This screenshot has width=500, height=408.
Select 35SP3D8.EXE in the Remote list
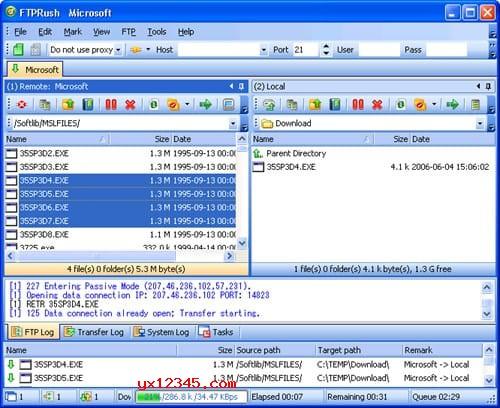click(x=120, y=235)
